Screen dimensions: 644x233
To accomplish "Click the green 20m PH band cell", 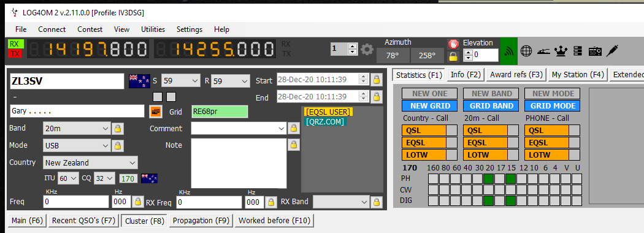I will tap(488, 179).
